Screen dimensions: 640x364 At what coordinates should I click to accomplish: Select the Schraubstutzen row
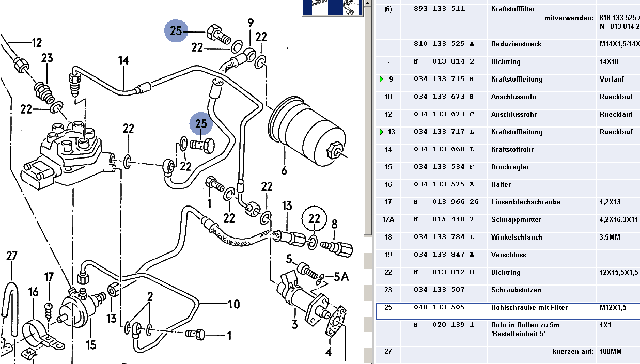[x=516, y=290]
